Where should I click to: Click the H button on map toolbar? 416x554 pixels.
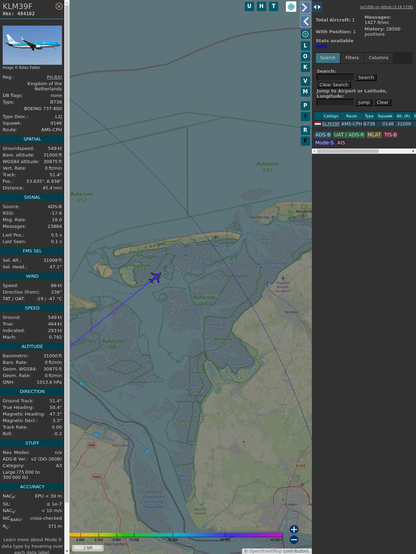pos(261,6)
